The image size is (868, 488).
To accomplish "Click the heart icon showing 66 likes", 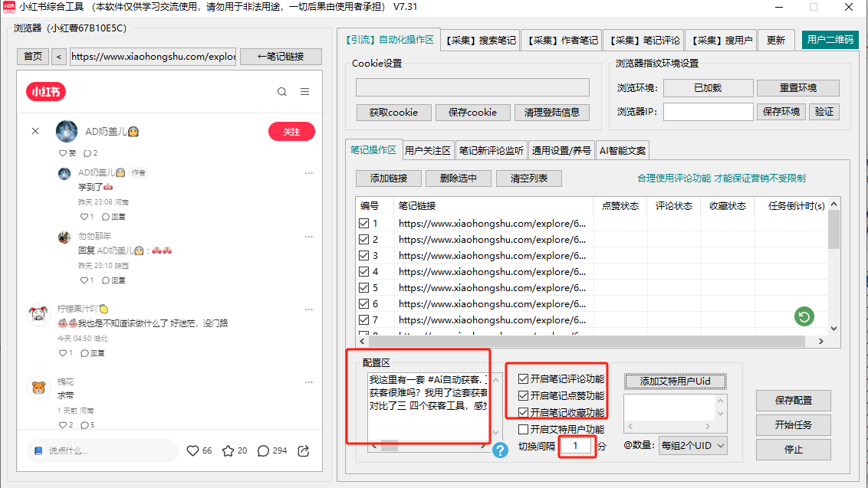I will [193, 450].
